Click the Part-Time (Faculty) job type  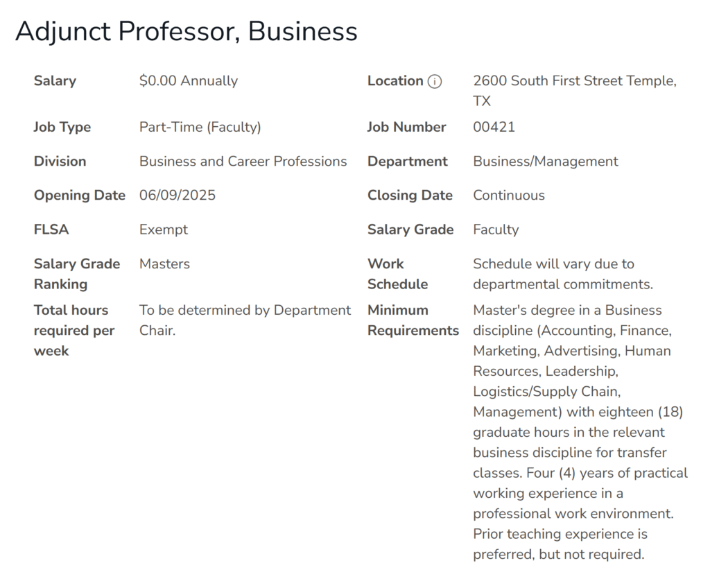[200, 128]
